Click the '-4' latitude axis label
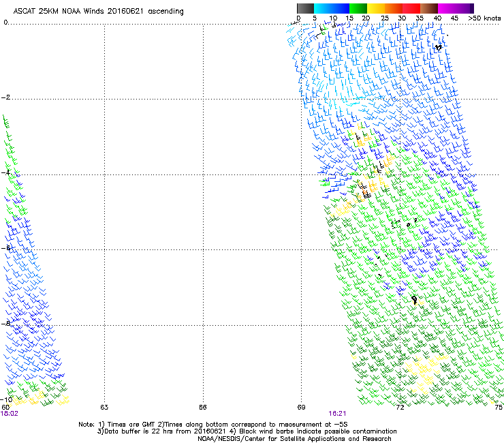Screen dimensions: 504x443 (5, 172)
